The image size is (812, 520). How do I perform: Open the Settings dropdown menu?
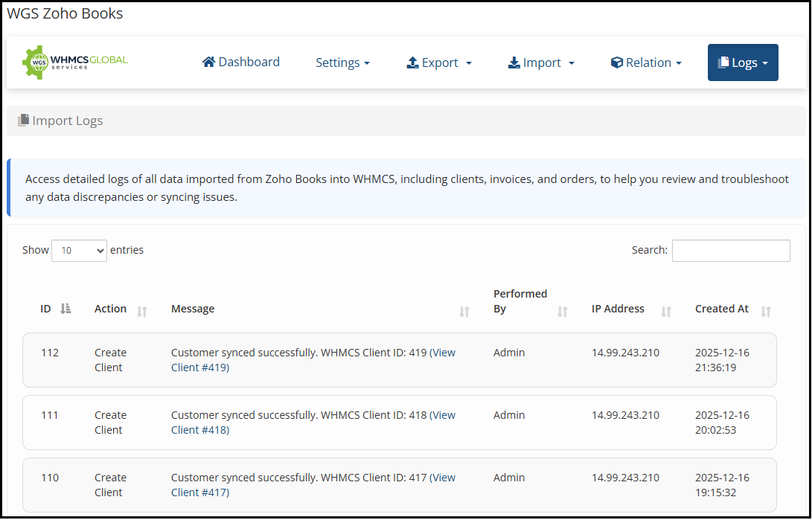click(342, 63)
